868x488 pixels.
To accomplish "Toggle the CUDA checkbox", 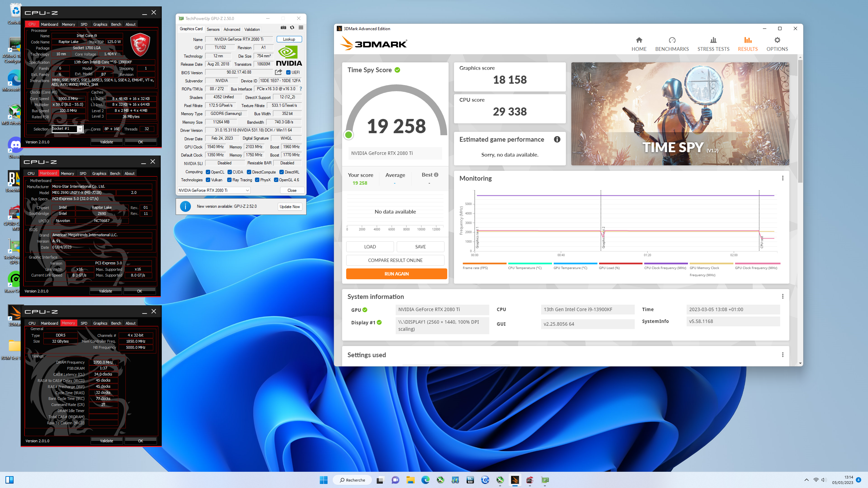I will click(x=230, y=172).
